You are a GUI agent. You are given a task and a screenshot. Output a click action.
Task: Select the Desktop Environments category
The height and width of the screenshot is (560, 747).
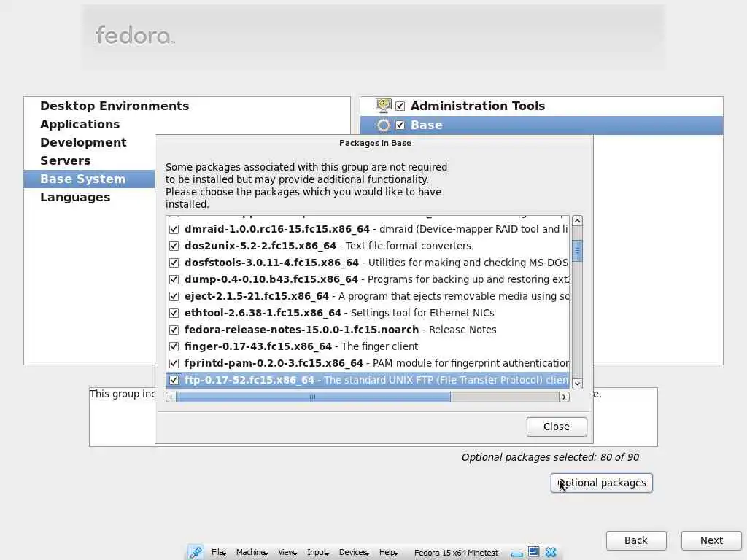click(x=115, y=106)
